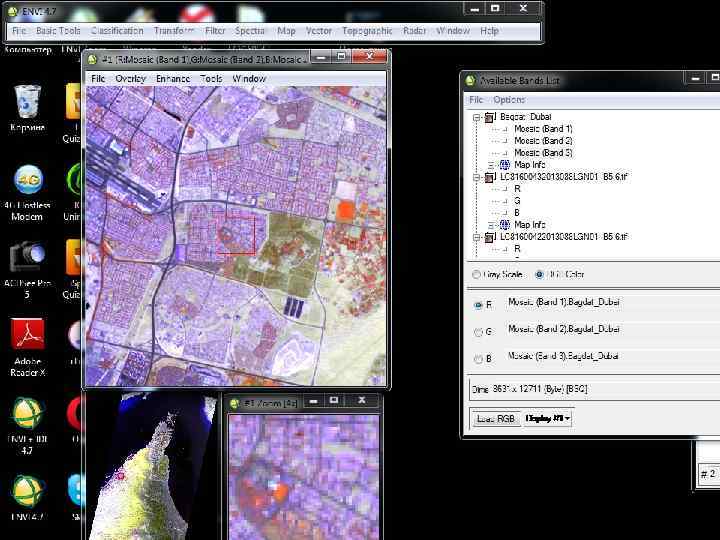
Task: Click the red zoom box in image display
Action: pyautogui.click(x=235, y=235)
